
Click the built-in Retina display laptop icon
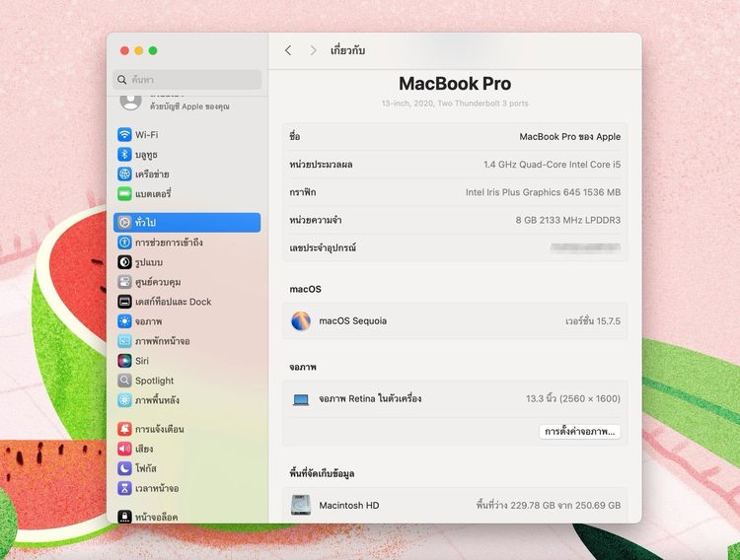[301, 399]
